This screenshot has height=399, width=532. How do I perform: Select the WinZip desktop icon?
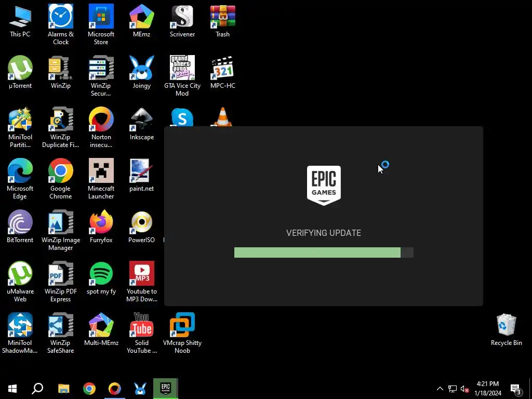pyautogui.click(x=61, y=72)
